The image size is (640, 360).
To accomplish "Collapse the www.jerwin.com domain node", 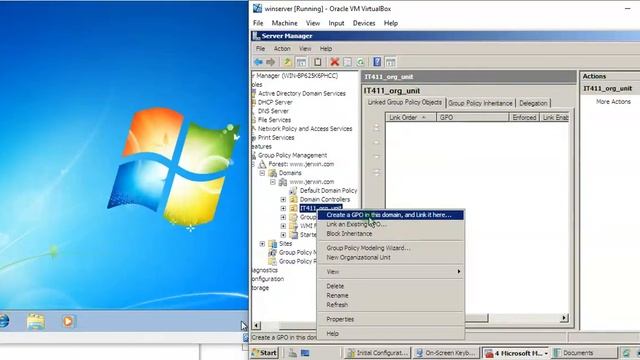I will 273,182.
